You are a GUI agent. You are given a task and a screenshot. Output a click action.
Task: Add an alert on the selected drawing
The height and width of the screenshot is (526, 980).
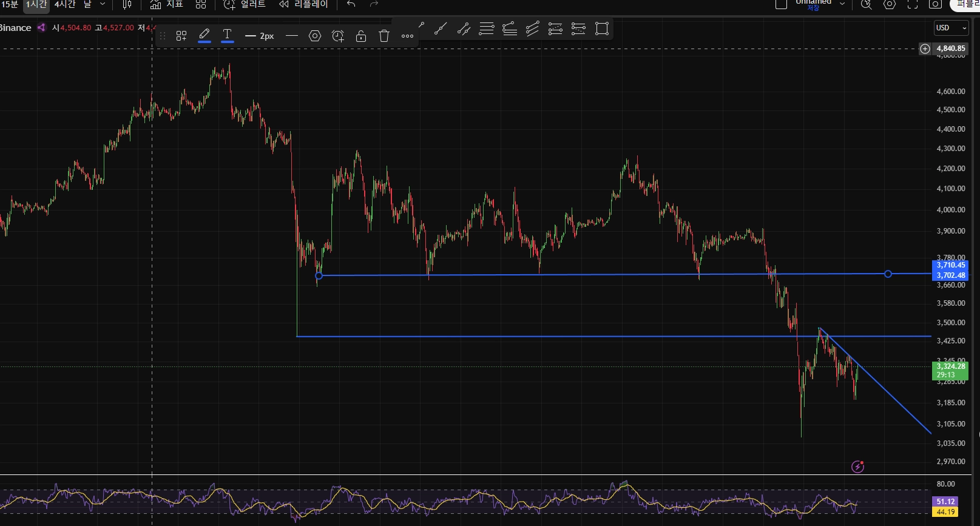[338, 36]
